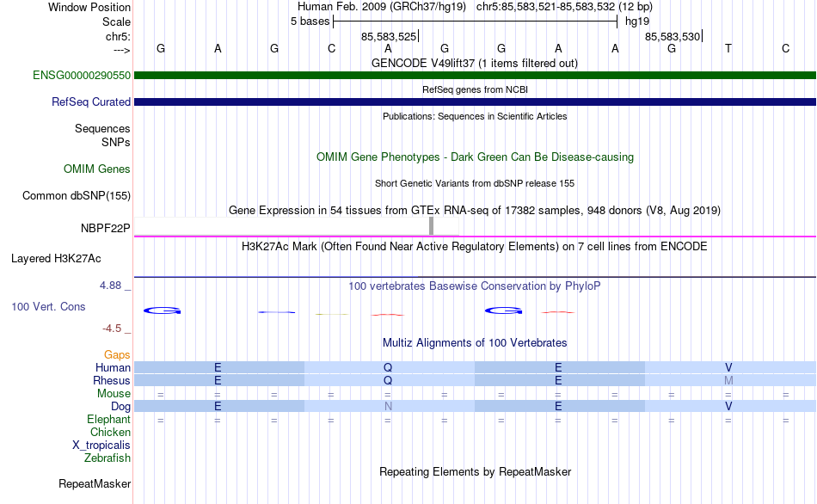
Task: Open Common dbSNP(155) track label
Action: point(76,195)
